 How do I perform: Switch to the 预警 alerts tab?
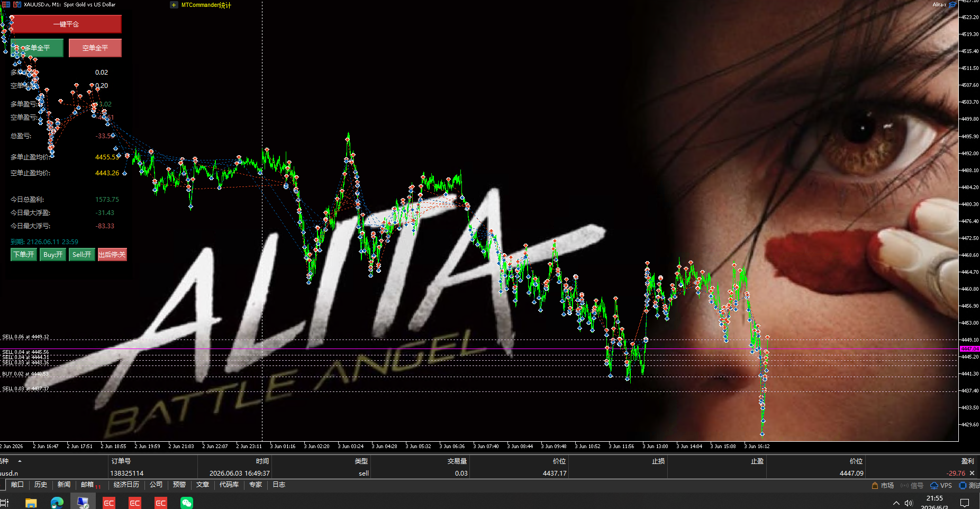(x=179, y=485)
